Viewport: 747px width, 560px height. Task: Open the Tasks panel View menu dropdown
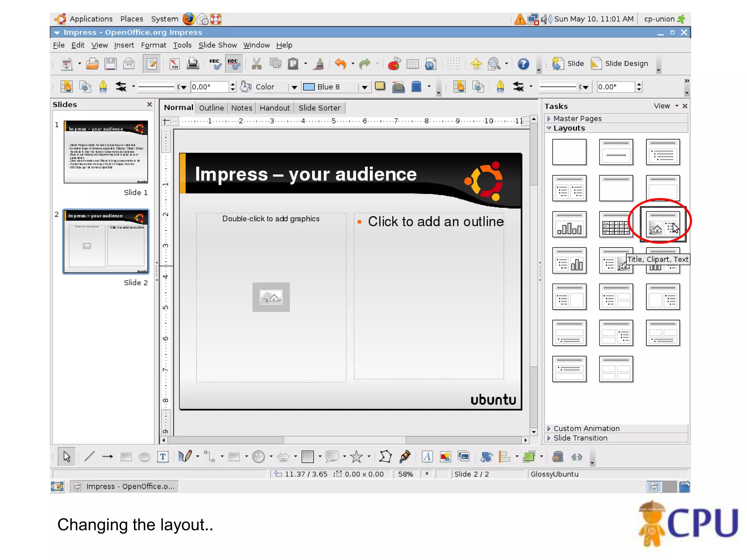(x=666, y=106)
